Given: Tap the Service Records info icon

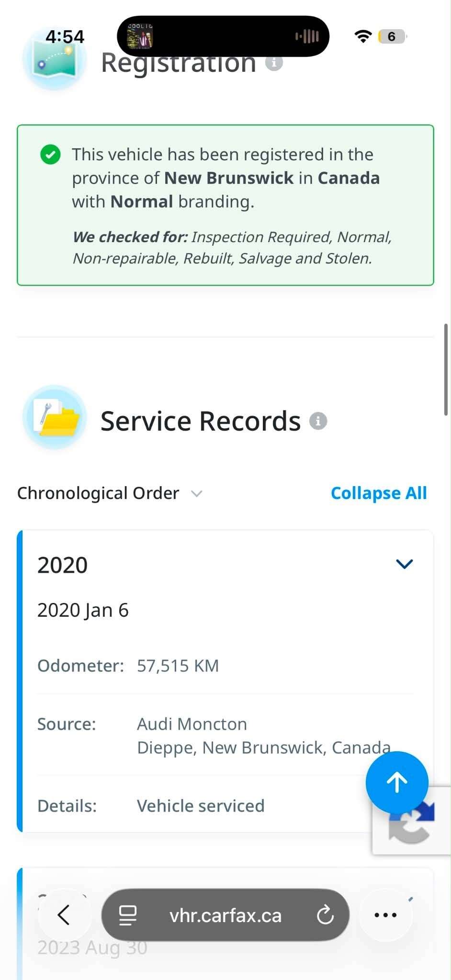Looking at the screenshot, I should tap(318, 421).
